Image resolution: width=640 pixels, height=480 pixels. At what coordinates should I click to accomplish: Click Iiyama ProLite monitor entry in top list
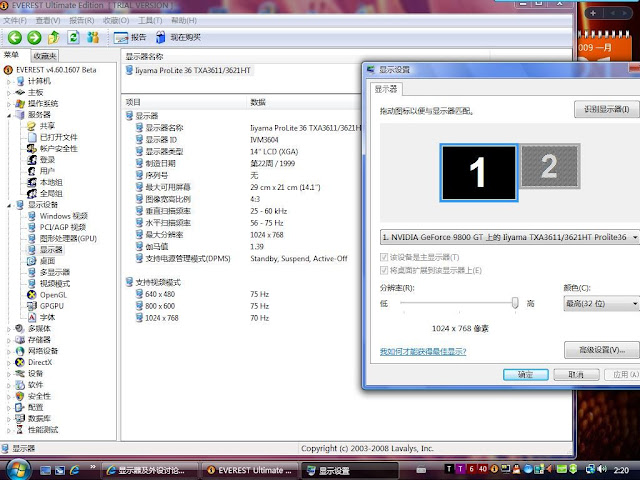pos(188,71)
